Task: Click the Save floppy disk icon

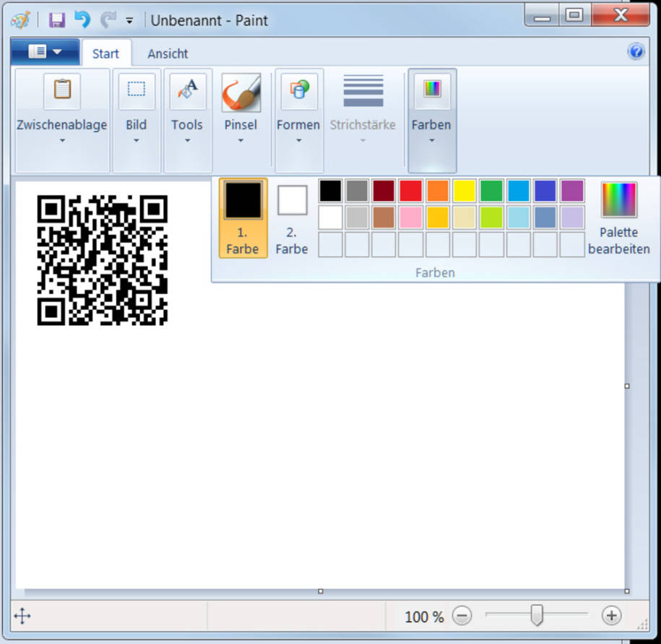Action: (56, 20)
